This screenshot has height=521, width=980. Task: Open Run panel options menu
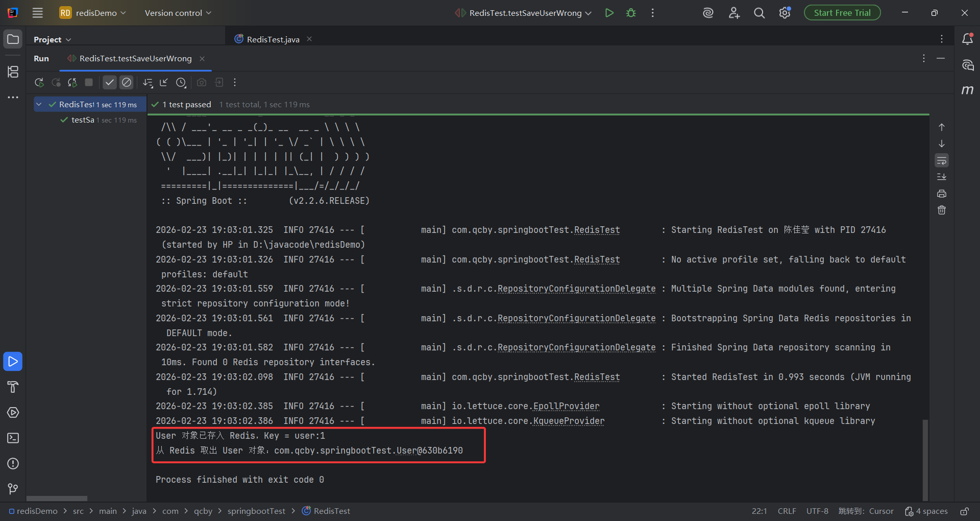(924, 58)
